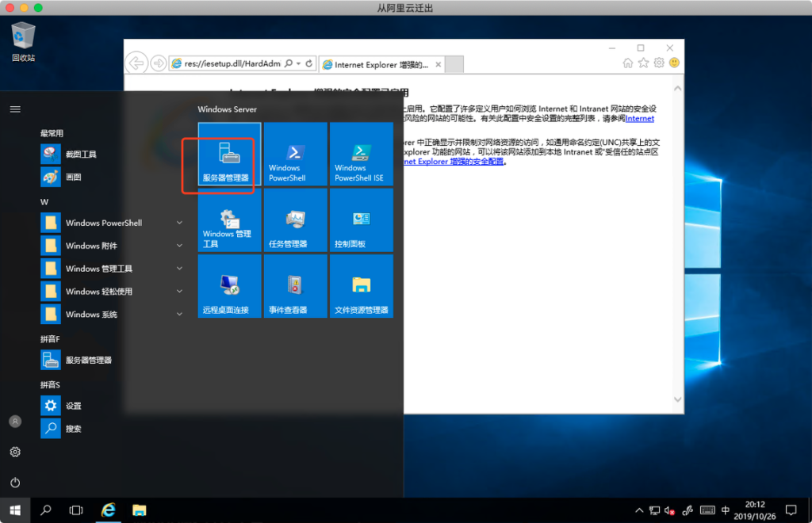Image resolution: width=812 pixels, height=523 pixels.
Task: Expand the Windows 轻松使用 folder
Action: tap(111, 292)
